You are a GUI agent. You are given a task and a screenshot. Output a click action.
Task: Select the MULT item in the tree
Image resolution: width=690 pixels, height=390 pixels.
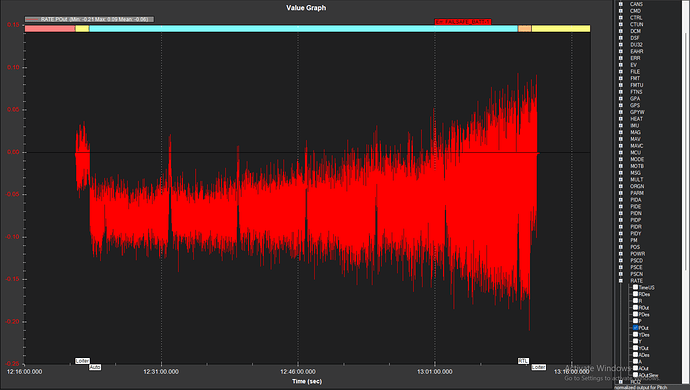click(636, 180)
